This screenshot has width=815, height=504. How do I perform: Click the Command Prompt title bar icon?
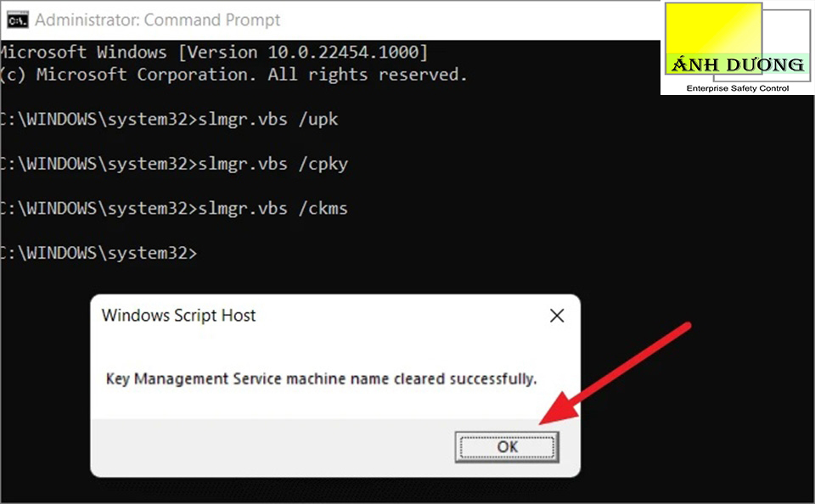[14, 19]
